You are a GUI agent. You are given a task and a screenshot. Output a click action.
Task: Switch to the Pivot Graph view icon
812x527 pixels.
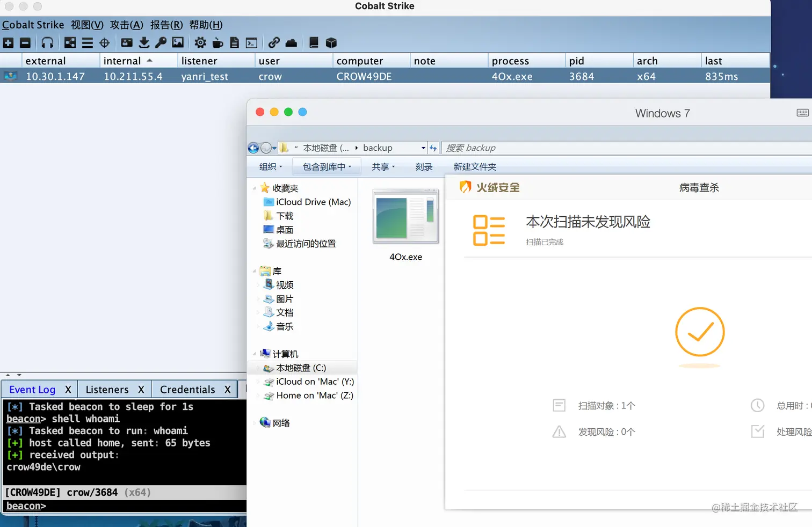[x=70, y=43]
